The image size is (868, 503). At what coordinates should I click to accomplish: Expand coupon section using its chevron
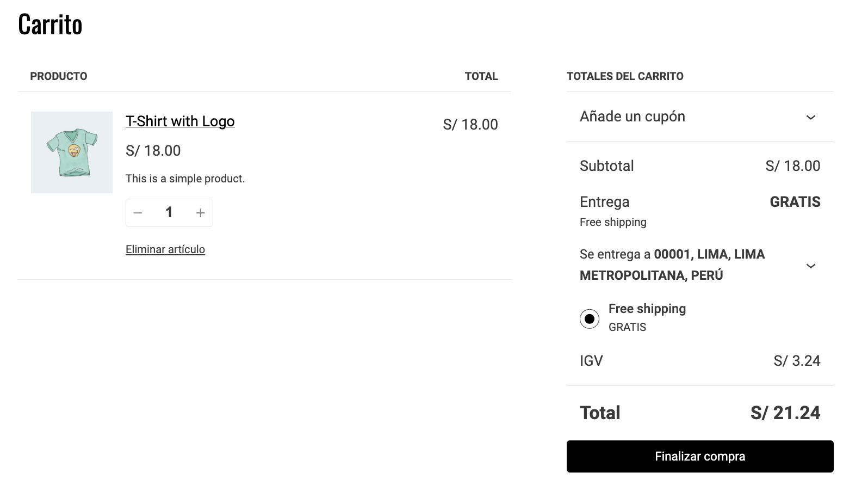coord(810,117)
